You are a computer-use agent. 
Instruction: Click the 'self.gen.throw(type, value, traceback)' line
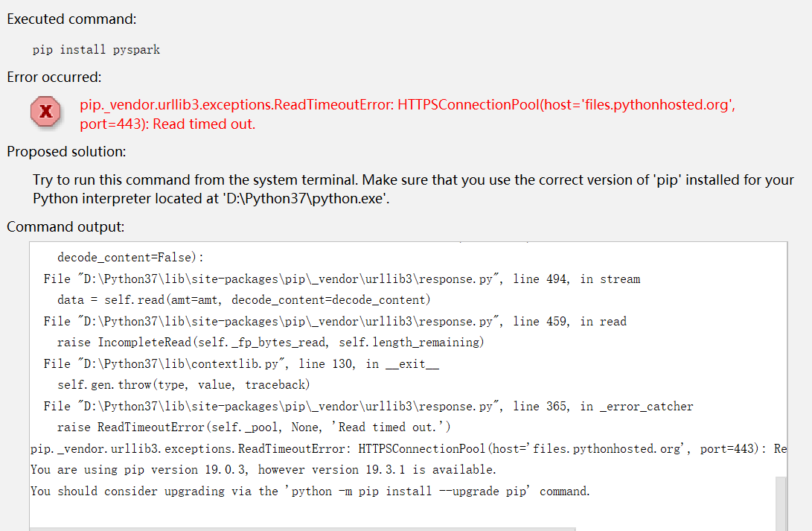[183, 385]
